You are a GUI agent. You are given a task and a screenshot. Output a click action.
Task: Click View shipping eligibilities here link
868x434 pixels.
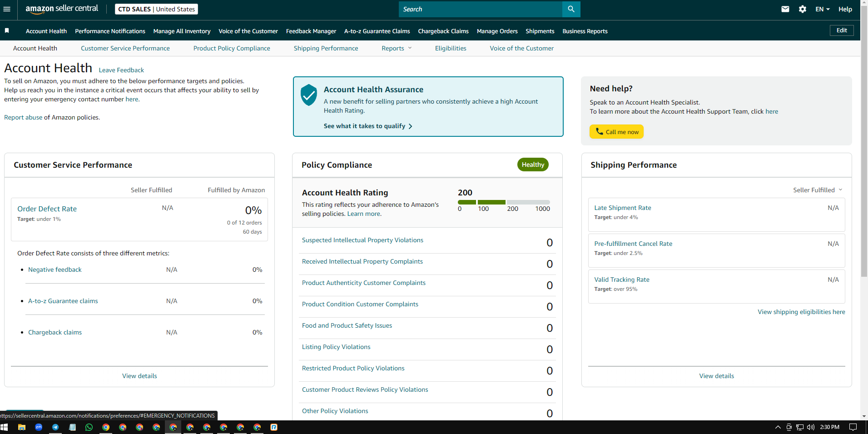click(801, 312)
